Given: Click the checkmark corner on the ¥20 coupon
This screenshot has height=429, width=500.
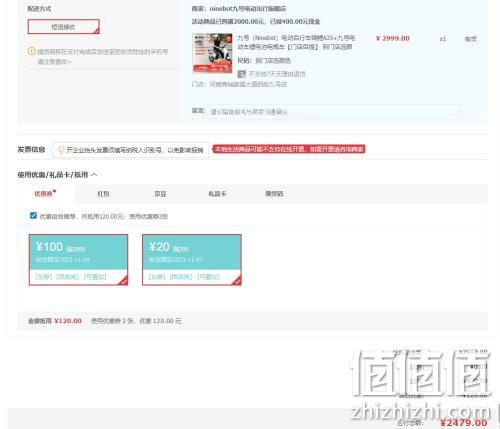Looking at the screenshot, I should [x=236, y=281].
